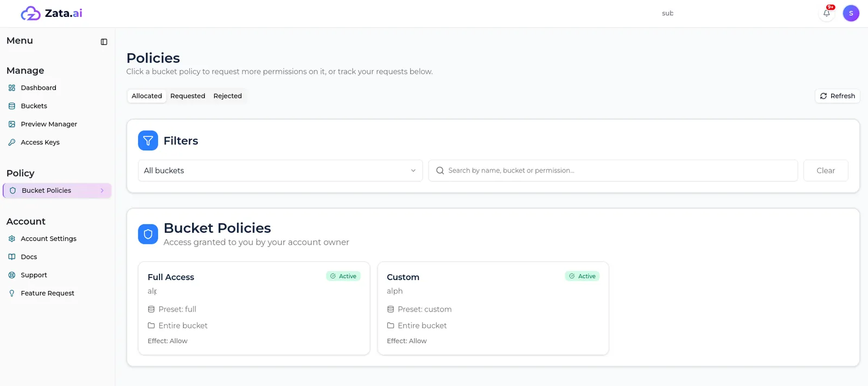Click folder icon in Full Access card
Image resolution: width=868 pixels, height=386 pixels.
(151, 326)
